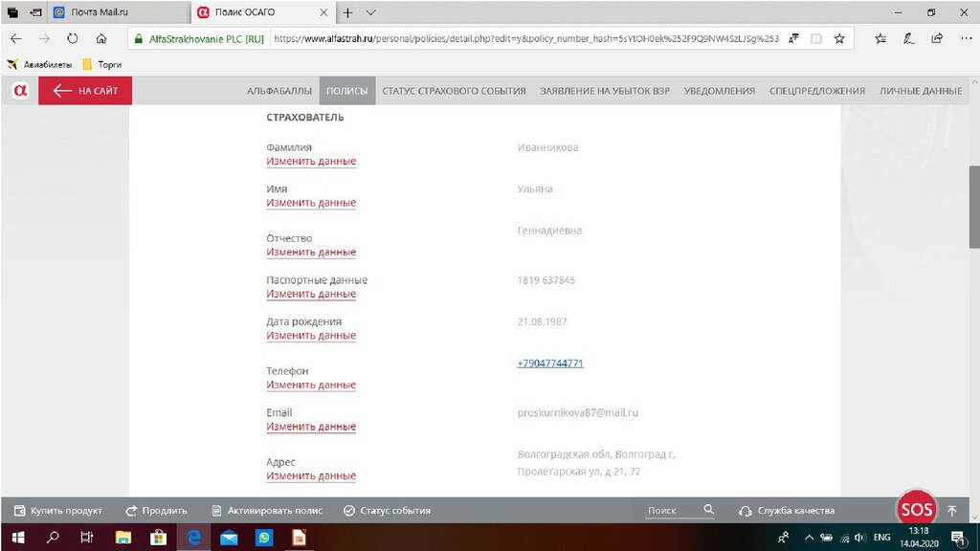The image size is (980, 551).
Task: Click the add notes pen icon
Action: pos(909,38)
